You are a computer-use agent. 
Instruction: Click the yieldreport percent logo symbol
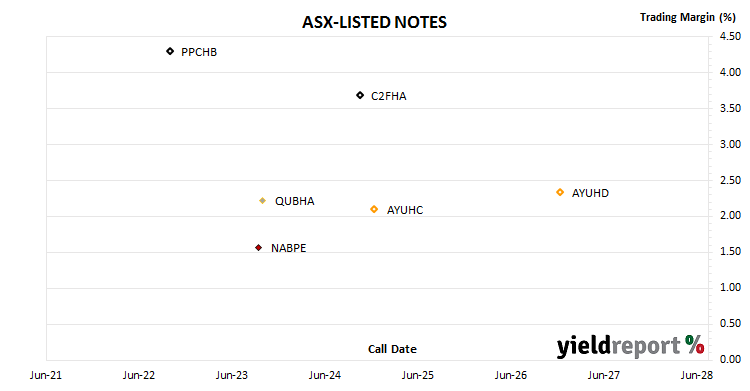[695, 344]
